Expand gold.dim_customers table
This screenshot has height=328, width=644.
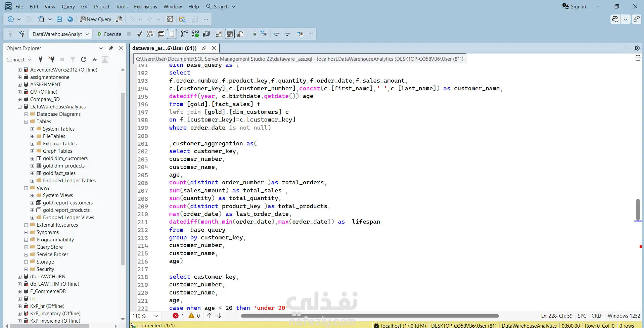coord(32,158)
